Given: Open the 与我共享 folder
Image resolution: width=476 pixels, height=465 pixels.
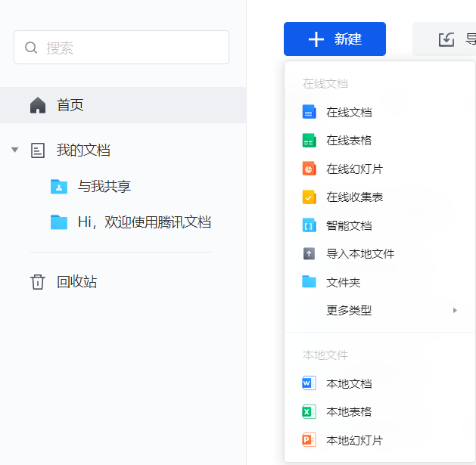Looking at the screenshot, I should (104, 186).
